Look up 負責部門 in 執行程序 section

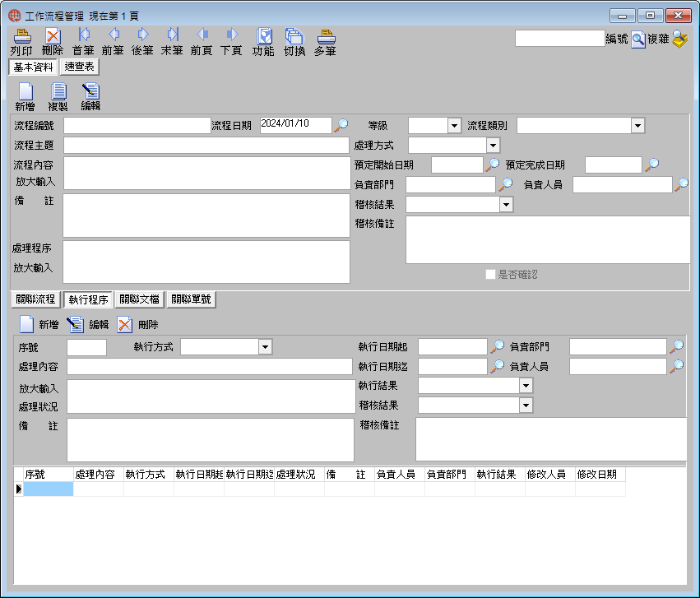[677, 346]
